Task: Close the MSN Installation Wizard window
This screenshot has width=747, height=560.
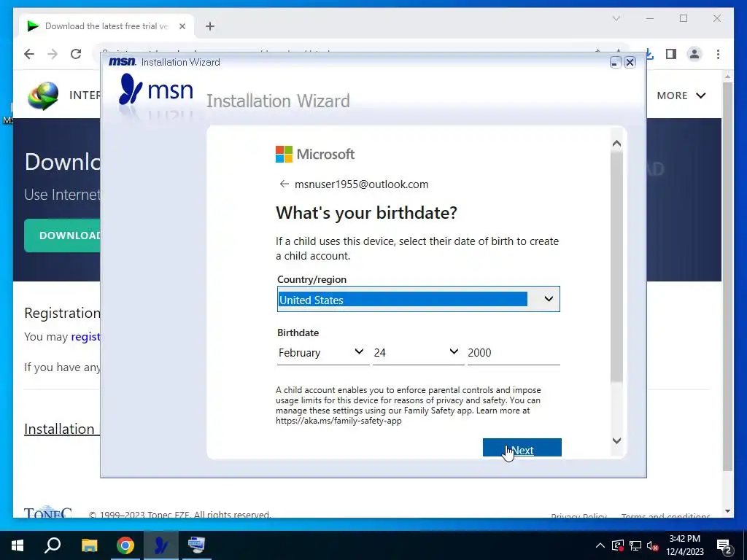Action: pyautogui.click(x=630, y=63)
